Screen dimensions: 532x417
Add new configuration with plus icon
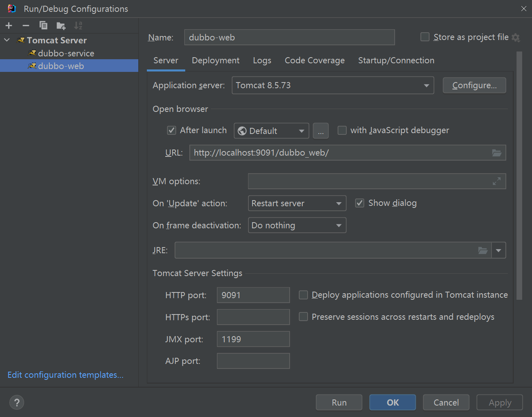(9, 26)
